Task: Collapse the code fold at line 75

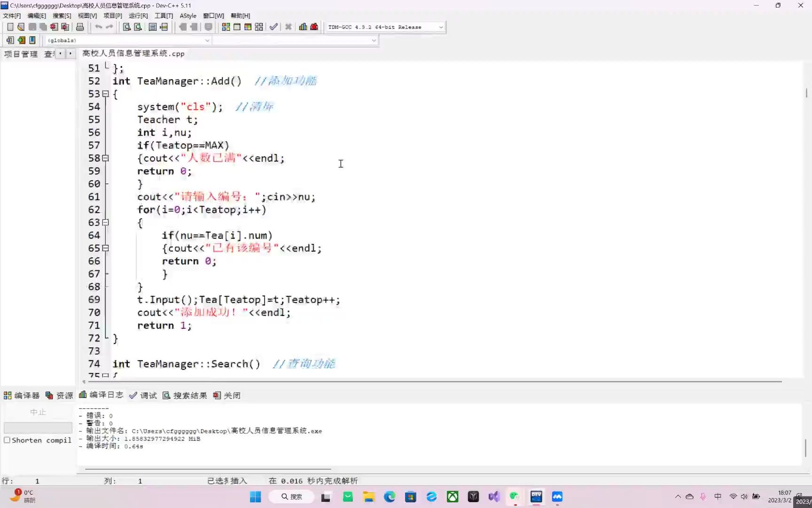Action: pyautogui.click(x=106, y=375)
